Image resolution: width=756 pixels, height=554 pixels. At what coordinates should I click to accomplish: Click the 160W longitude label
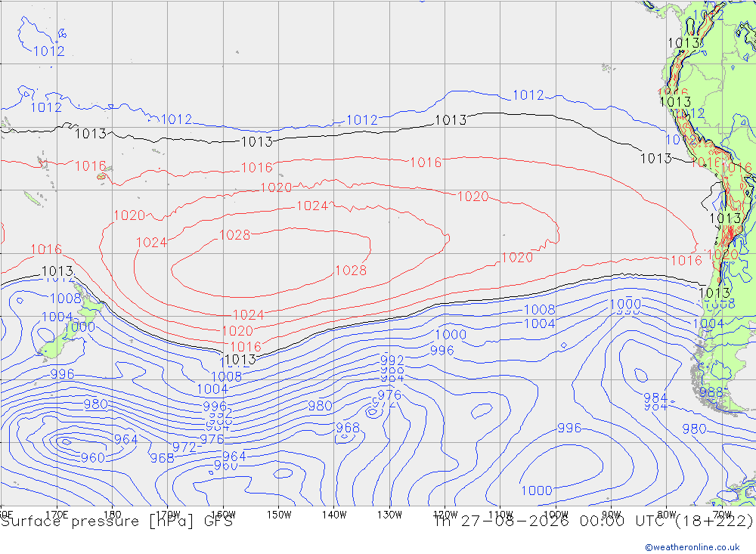click(x=223, y=515)
